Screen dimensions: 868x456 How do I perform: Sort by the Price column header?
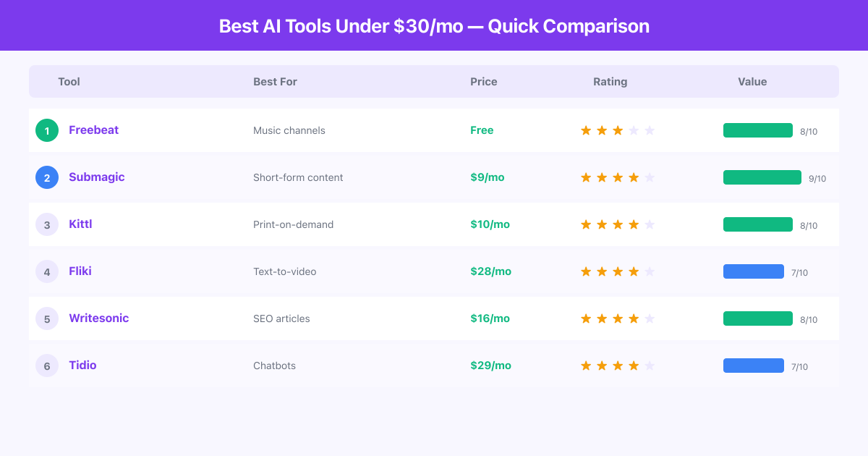pos(483,82)
